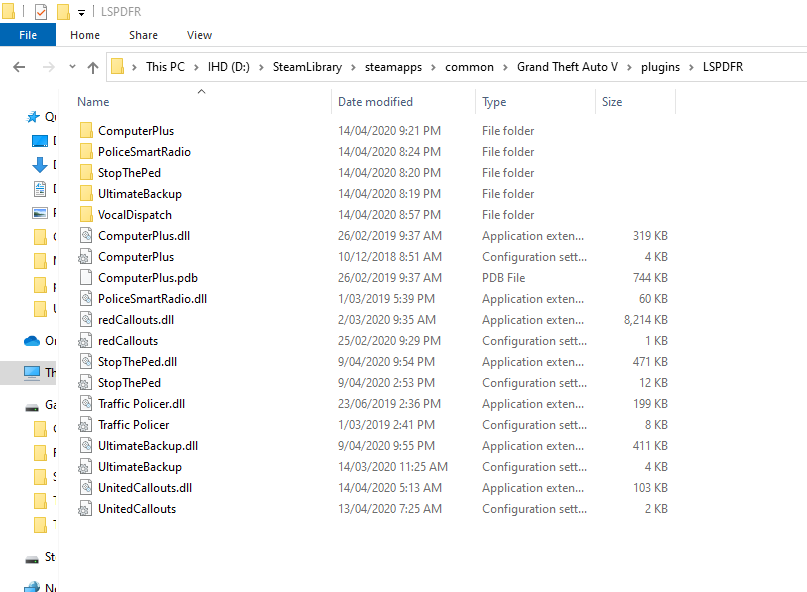Select the PoliceSmartRadio folder icon
807x592 pixels.
pyautogui.click(x=86, y=151)
